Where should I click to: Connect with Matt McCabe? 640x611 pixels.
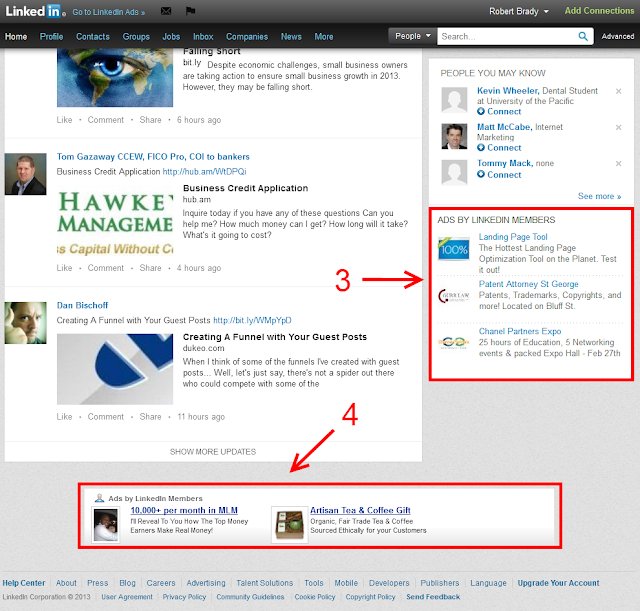pyautogui.click(x=499, y=148)
